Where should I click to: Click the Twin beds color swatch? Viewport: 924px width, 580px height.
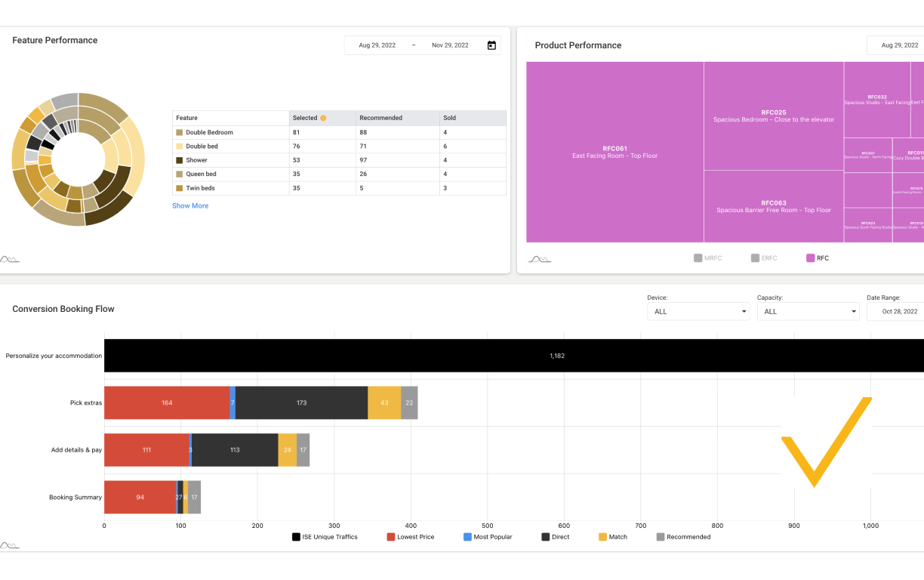pyautogui.click(x=179, y=188)
